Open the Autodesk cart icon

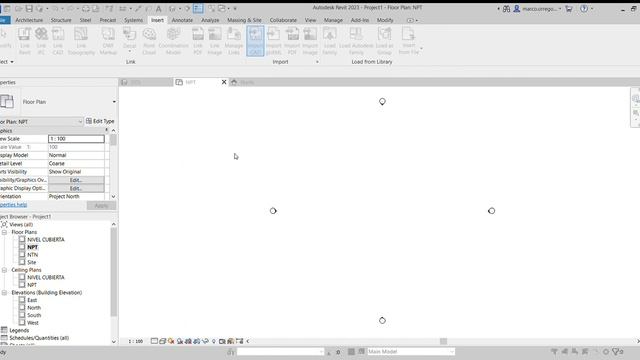569,9
